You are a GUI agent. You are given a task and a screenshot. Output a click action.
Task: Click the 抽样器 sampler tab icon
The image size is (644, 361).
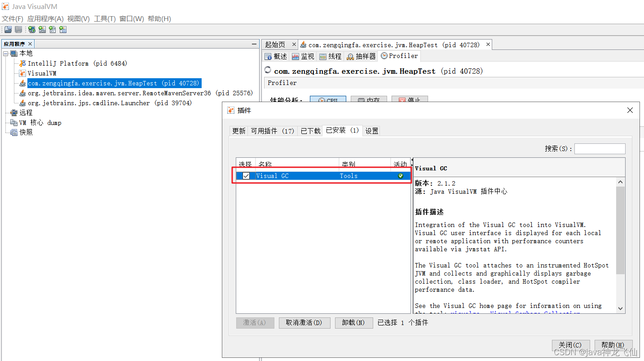point(350,56)
